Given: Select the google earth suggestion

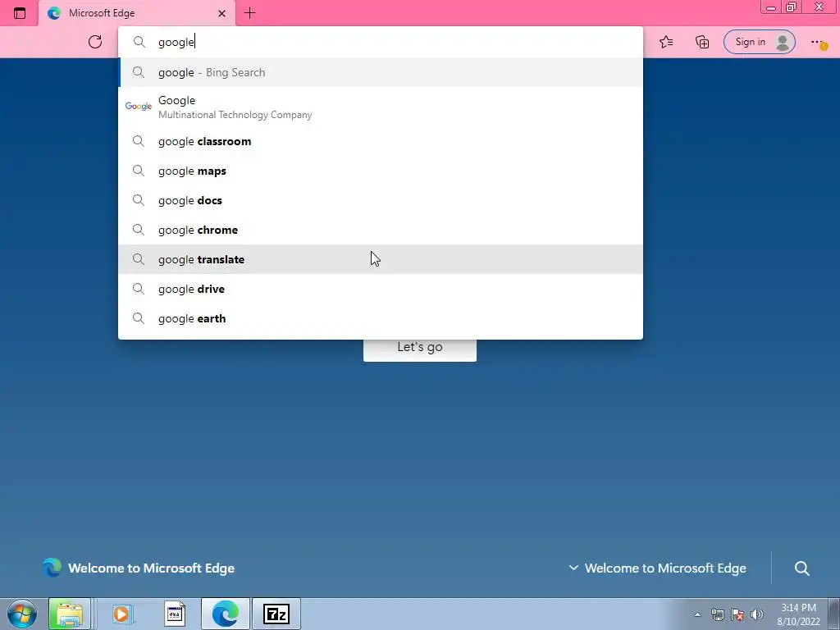Looking at the screenshot, I should [381, 318].
